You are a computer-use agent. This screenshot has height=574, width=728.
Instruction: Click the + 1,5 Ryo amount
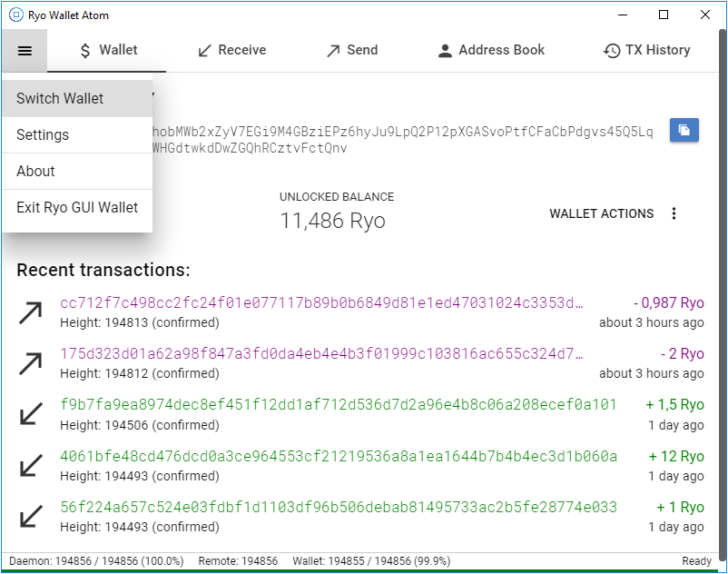[675, 404]
